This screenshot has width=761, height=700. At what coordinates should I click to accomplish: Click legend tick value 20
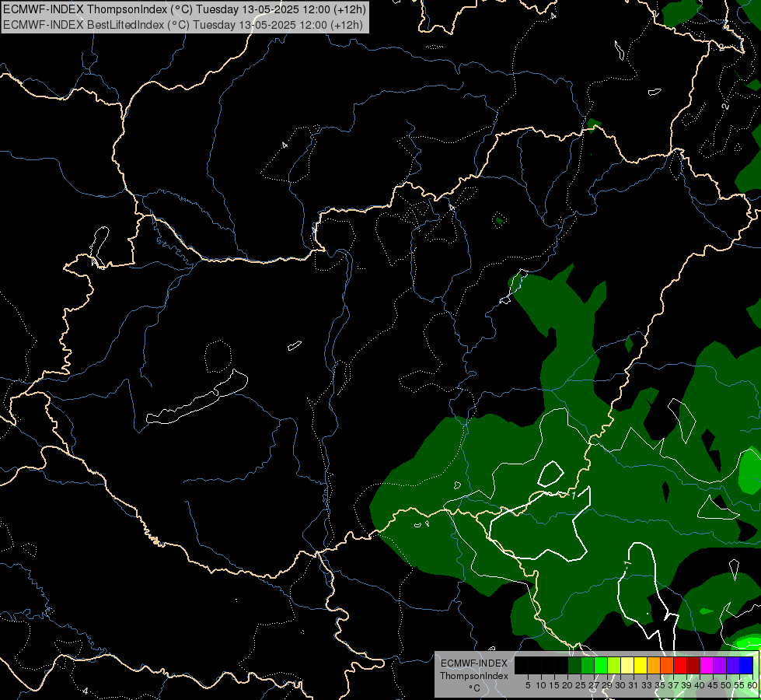[x=567, y=685]
